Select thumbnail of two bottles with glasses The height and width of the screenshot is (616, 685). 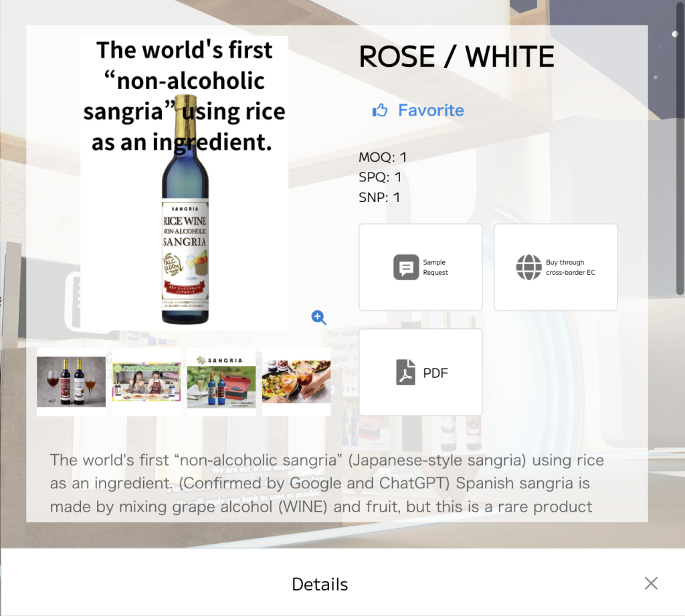tap(71, 382)
